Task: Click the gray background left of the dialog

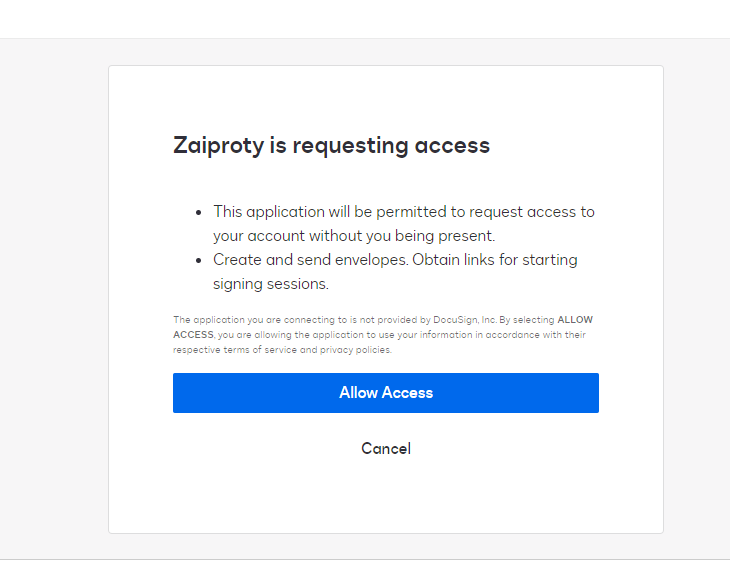Action: pos(54,300)
